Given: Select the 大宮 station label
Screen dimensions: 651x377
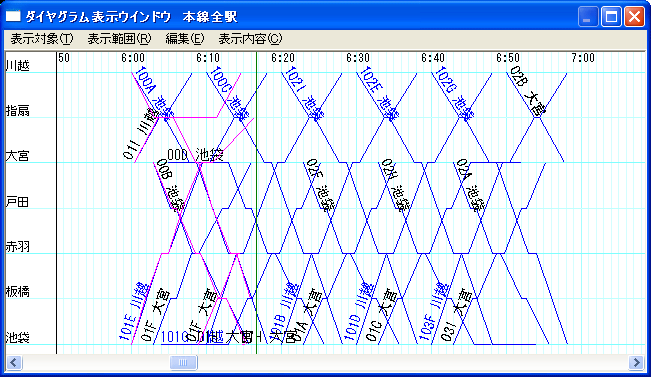Looking at the screenshot, I should click(17, 156).
